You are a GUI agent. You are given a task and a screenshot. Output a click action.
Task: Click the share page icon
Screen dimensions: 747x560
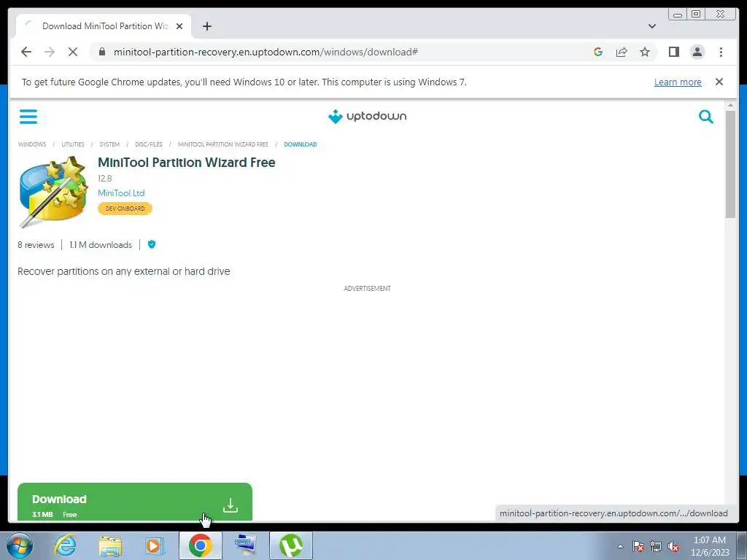622,52
